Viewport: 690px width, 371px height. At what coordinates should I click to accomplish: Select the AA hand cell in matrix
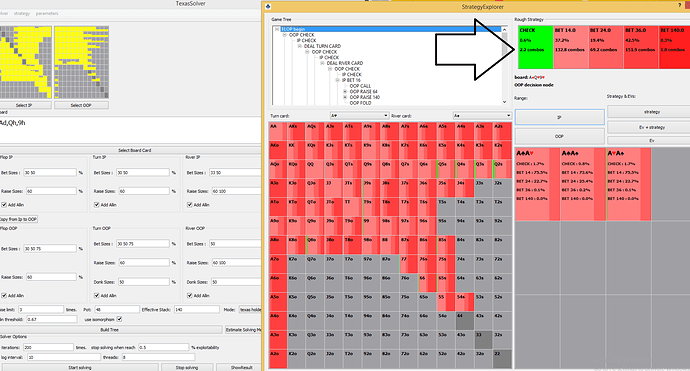[278, 132]
